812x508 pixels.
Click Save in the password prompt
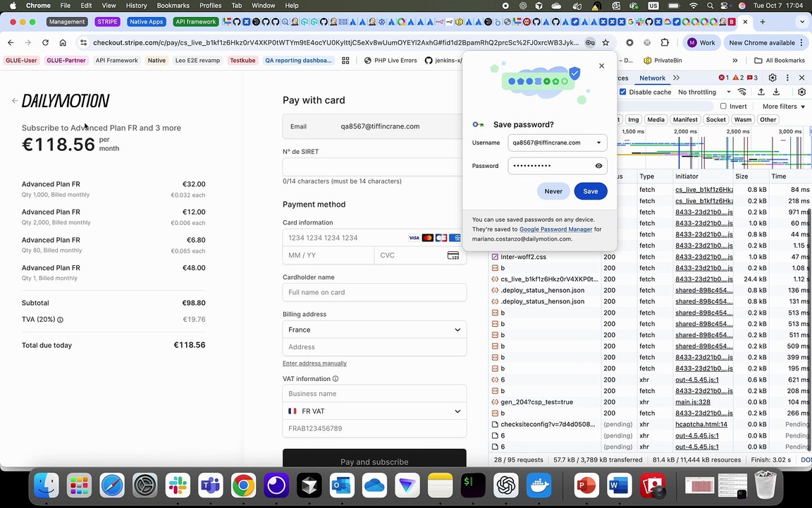point(591,191)
